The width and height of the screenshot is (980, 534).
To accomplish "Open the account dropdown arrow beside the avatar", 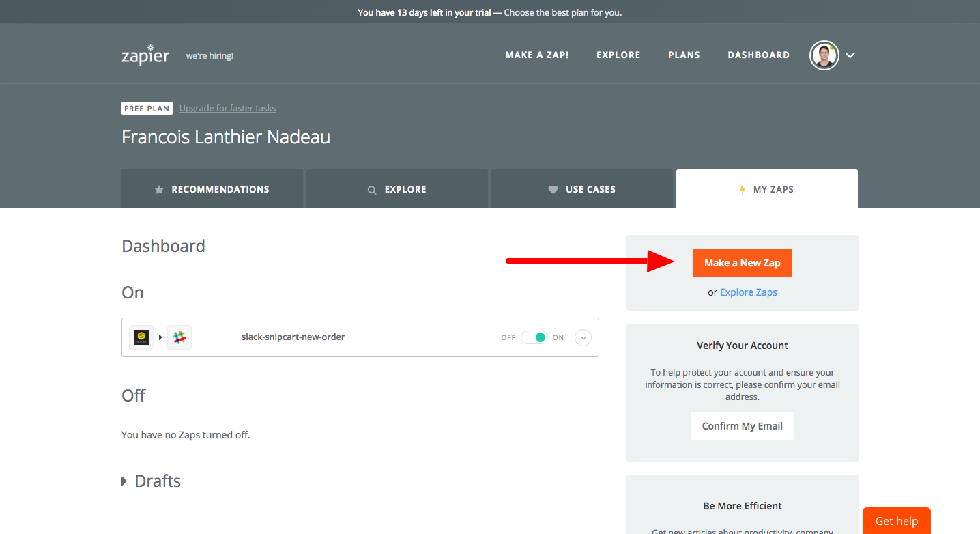I will tap(850, 55).
